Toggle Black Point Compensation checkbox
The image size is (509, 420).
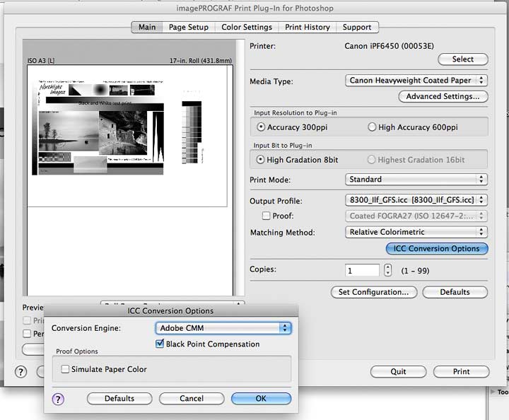click(160, 344)
